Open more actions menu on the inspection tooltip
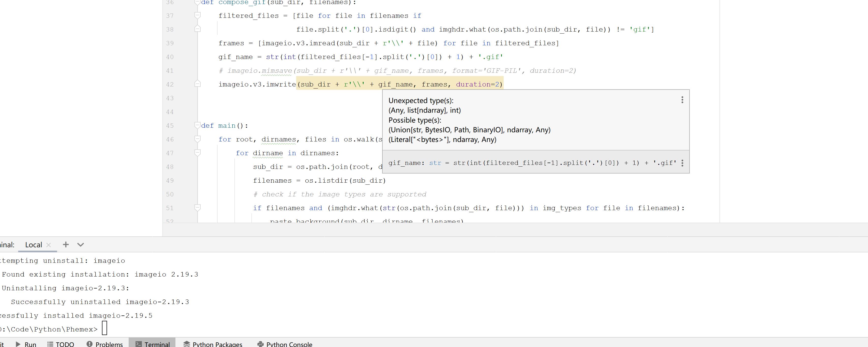Viewport: 868px width, 347px height. click(683, 100)
